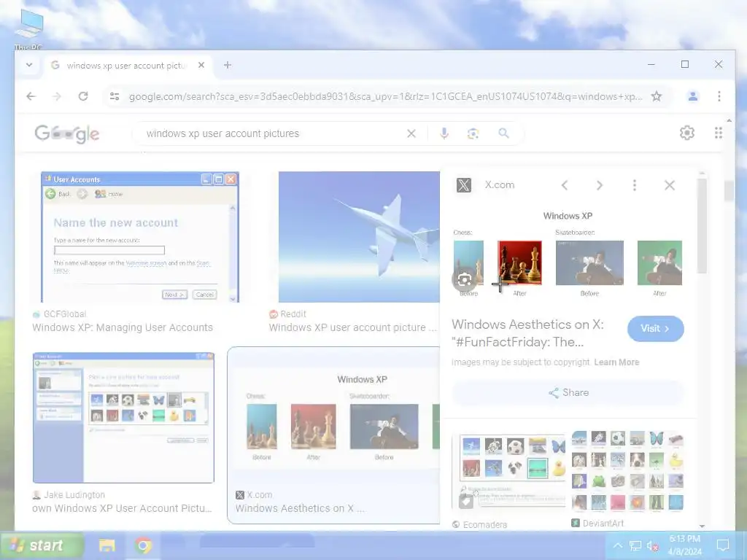The image size is (747, 560).
Task: Open the Google apps grid
Action: point(719,133)
